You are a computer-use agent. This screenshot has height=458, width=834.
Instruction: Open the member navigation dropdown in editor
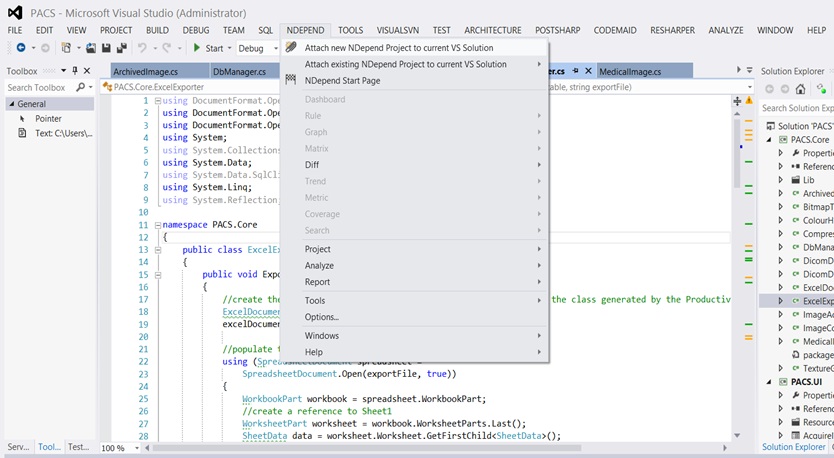click(x=750, y=87)
